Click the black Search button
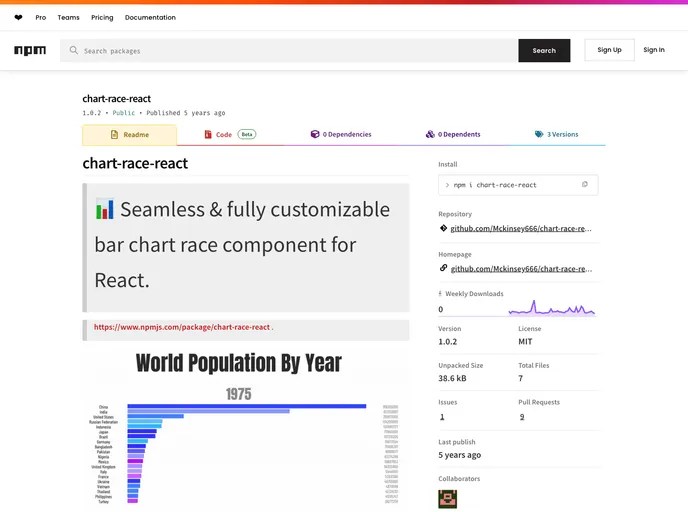688x512 pixels. click(544, 50)
